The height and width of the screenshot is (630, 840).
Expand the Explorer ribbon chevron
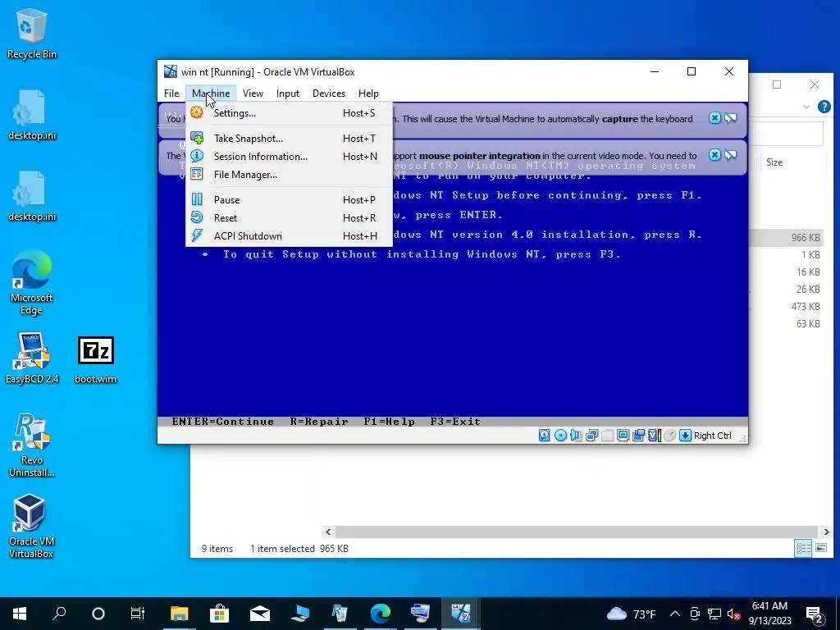[806, 107]
